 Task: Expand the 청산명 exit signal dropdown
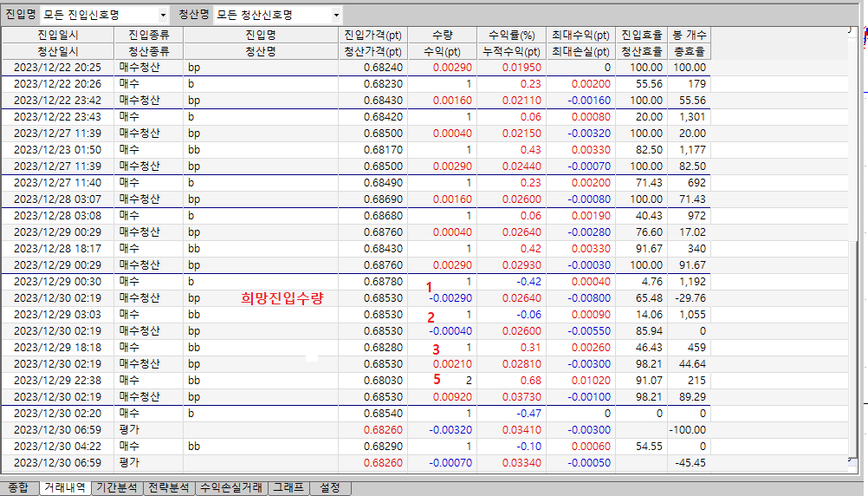click(335, 16)
